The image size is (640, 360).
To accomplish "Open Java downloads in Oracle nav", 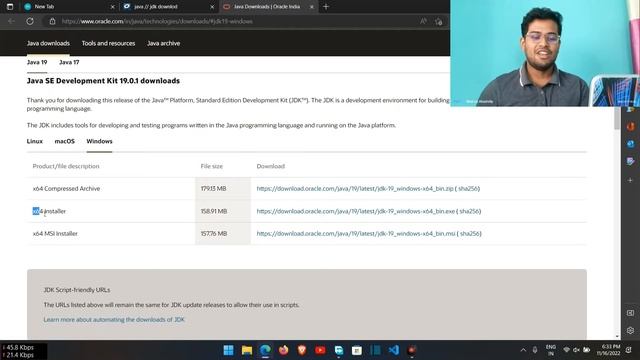I will click(48, 43).
